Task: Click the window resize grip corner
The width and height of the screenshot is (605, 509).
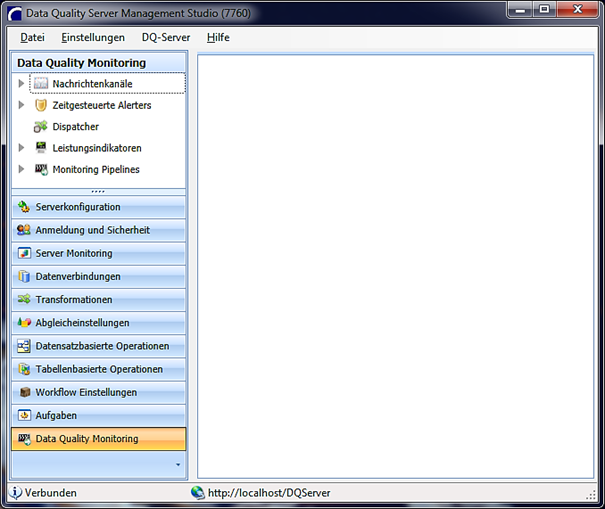Action: [x=590, y=495]
